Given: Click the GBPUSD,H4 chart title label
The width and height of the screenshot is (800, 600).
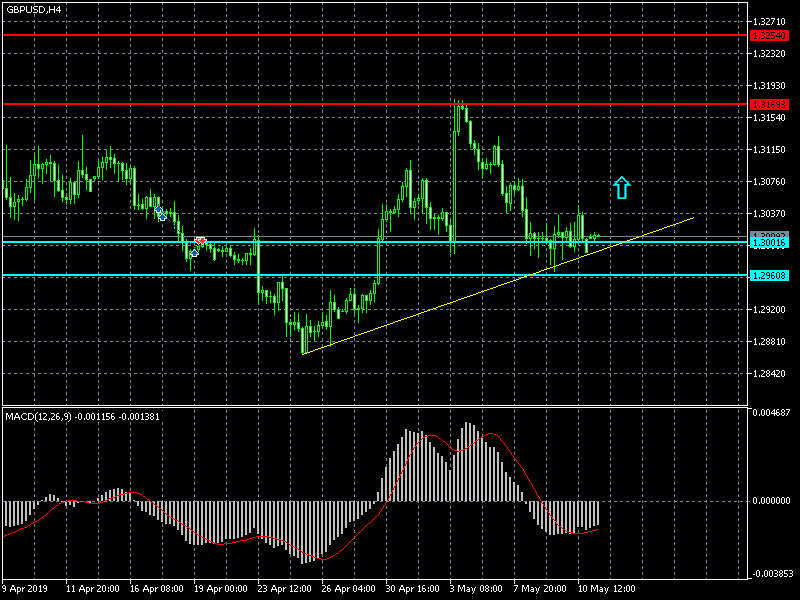Looking at the screenshot, I should click(33, 9).
